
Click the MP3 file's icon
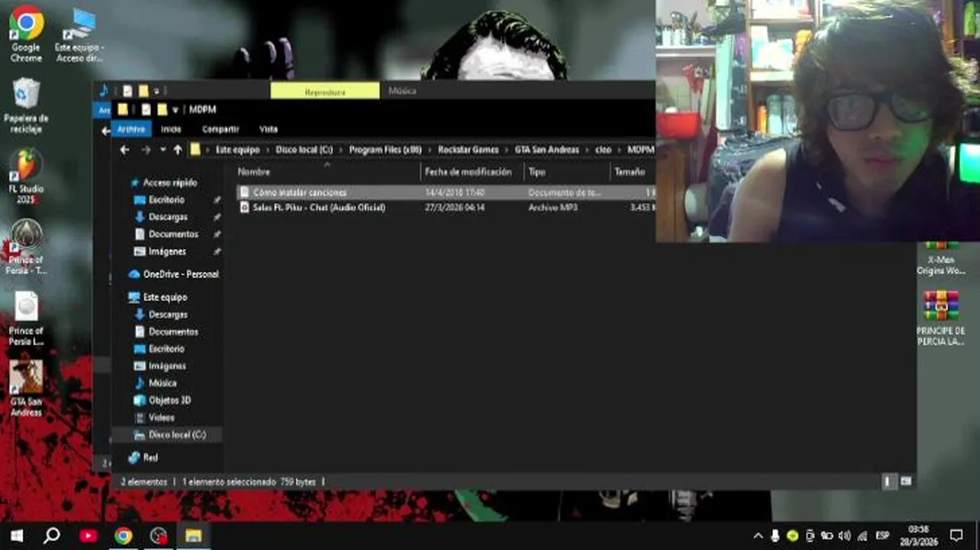[x=244, y=208]
